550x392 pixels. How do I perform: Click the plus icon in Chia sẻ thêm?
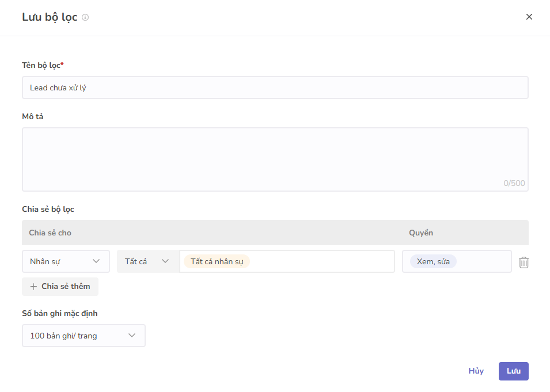point(33,287)
